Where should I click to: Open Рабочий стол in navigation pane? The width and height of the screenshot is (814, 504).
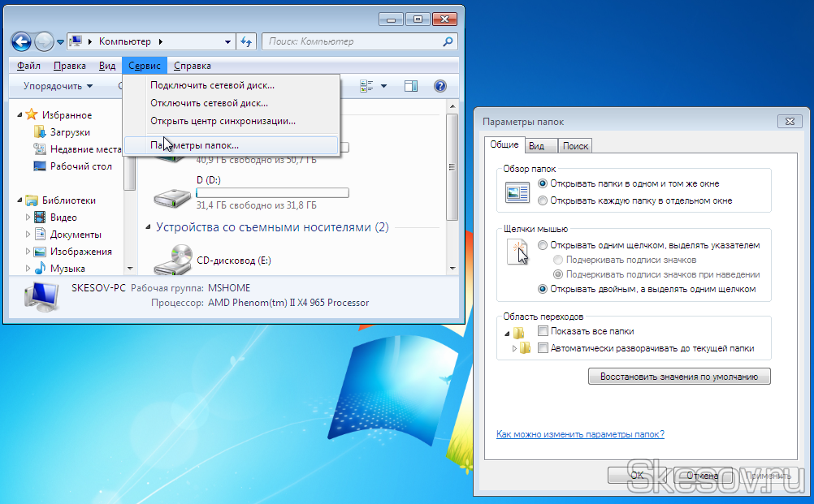[x=80, y=166]
